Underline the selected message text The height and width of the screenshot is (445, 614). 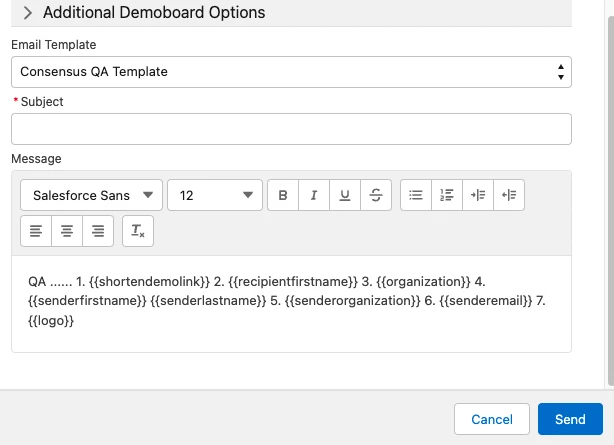(345, 195)
